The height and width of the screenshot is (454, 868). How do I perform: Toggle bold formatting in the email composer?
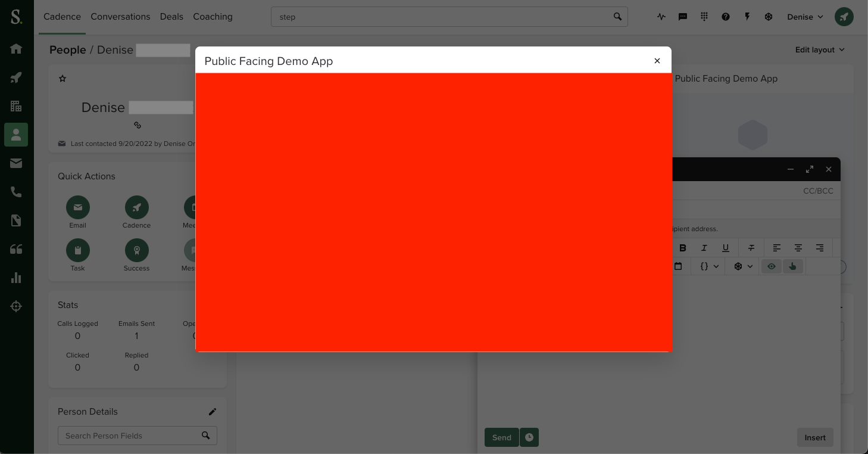683,248
